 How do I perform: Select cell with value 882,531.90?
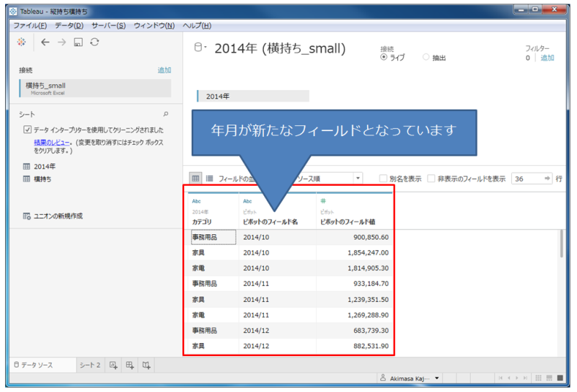tap(355, 346)
